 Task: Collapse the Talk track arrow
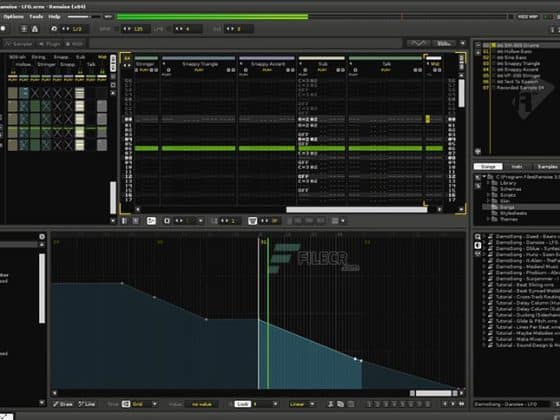click(x=351, y=64)
